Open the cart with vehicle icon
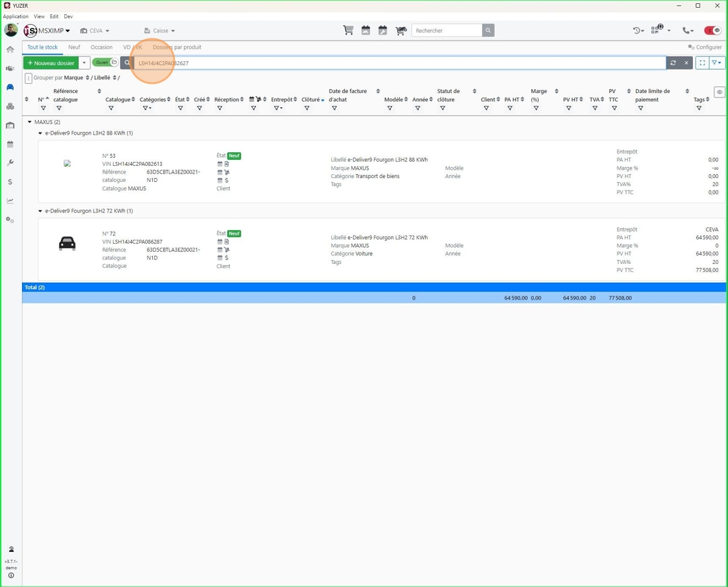The image size is (728, 587). [400, 30]
